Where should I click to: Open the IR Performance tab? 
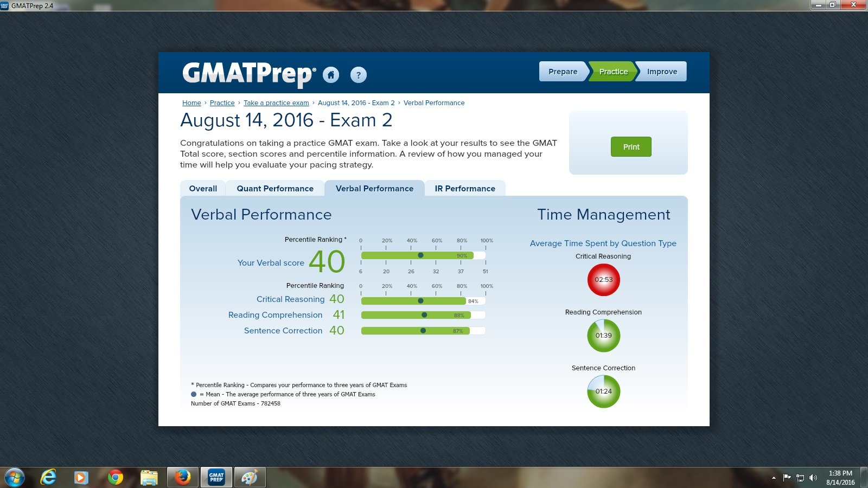click(465, 188)
